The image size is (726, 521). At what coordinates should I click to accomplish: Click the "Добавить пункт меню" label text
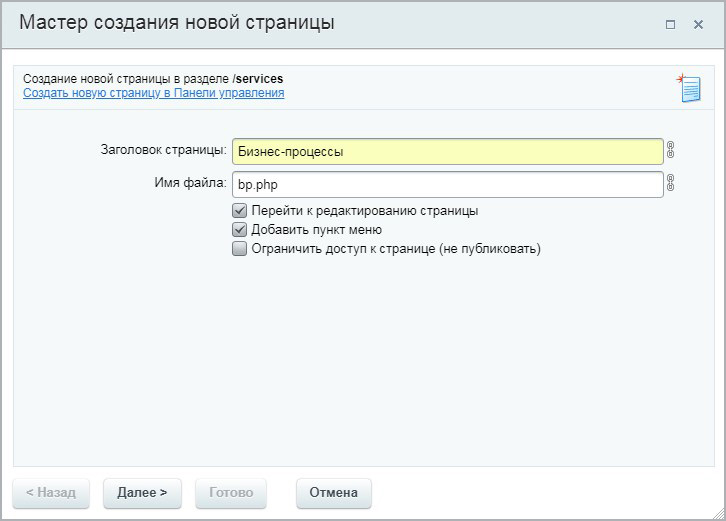click(x=316, y=230)
